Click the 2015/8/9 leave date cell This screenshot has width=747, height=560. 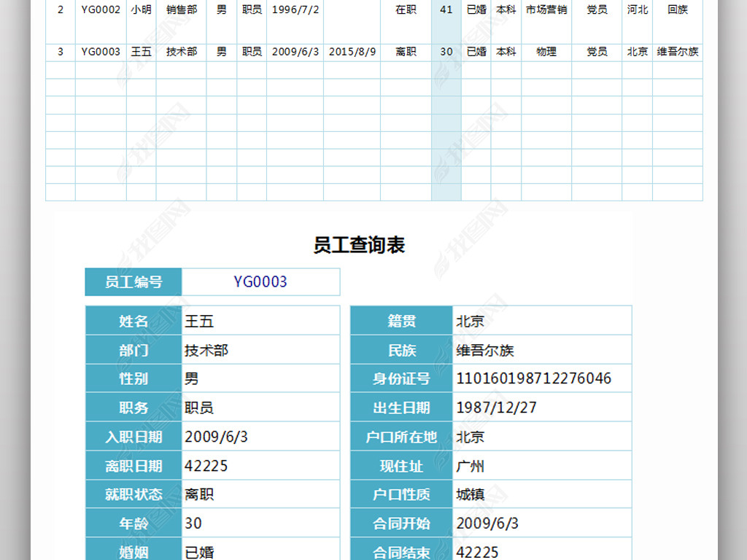352,52
